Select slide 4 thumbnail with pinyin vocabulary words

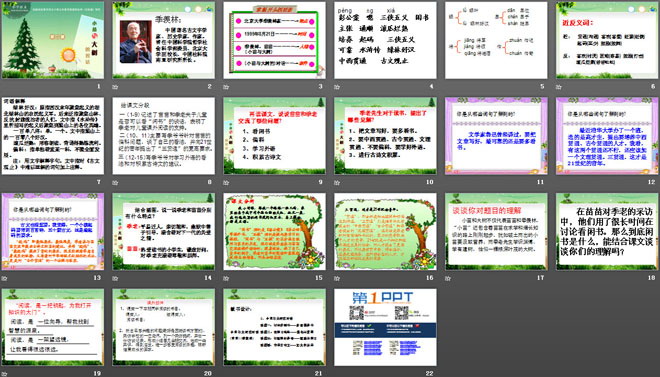(385, 40)
